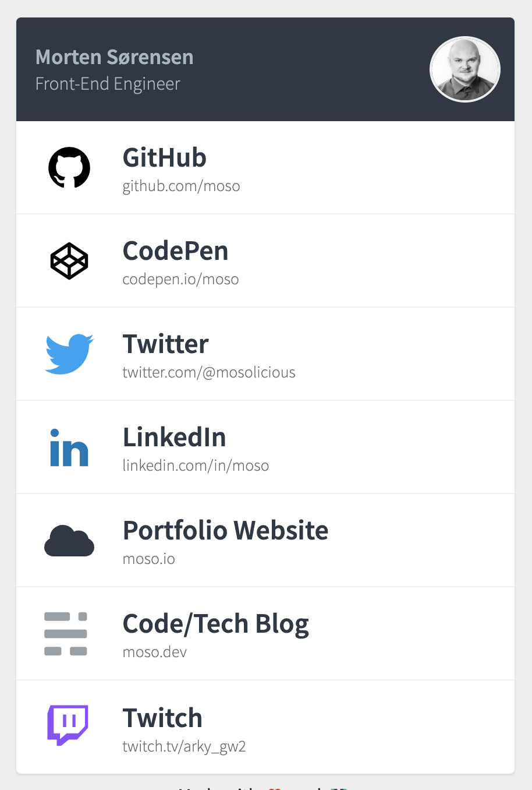The width and height of the screenshot is (532, 790).
Task: Select the Twitch heading
Action: tap(162, 718)
